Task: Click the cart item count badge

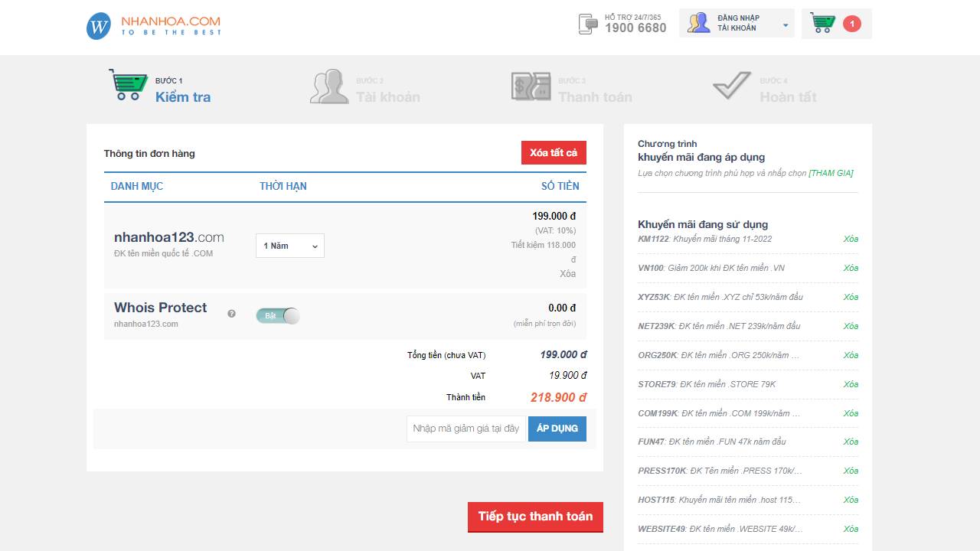Action: [852, 24]
